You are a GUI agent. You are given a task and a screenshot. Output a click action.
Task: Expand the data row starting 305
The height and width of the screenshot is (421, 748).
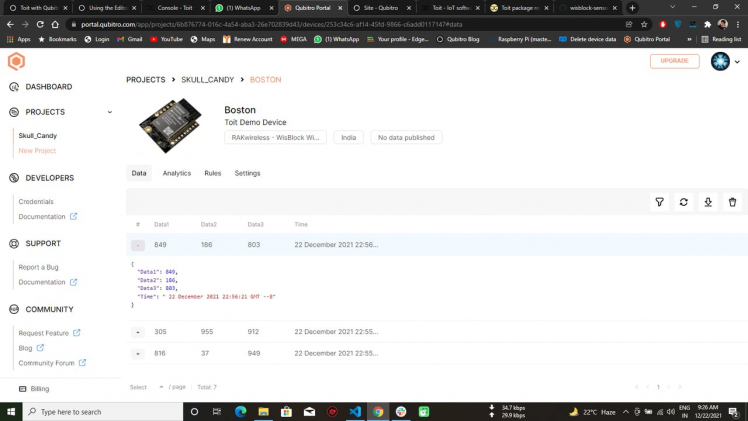point(138,332)
